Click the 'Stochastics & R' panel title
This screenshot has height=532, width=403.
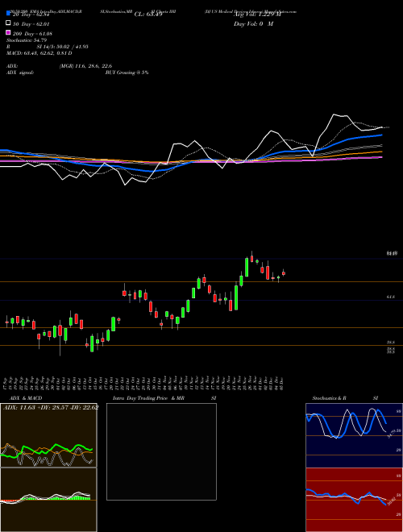point(329,398)
